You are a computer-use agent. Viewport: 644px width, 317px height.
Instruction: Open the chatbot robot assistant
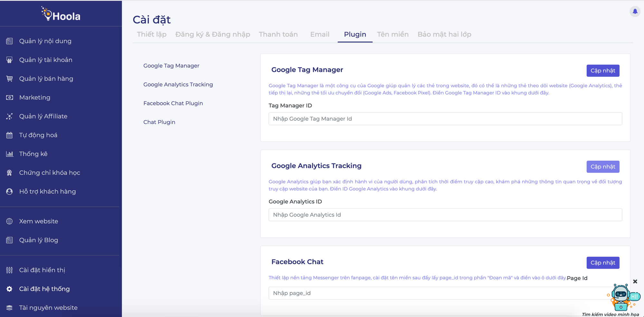tap(621, 297)
